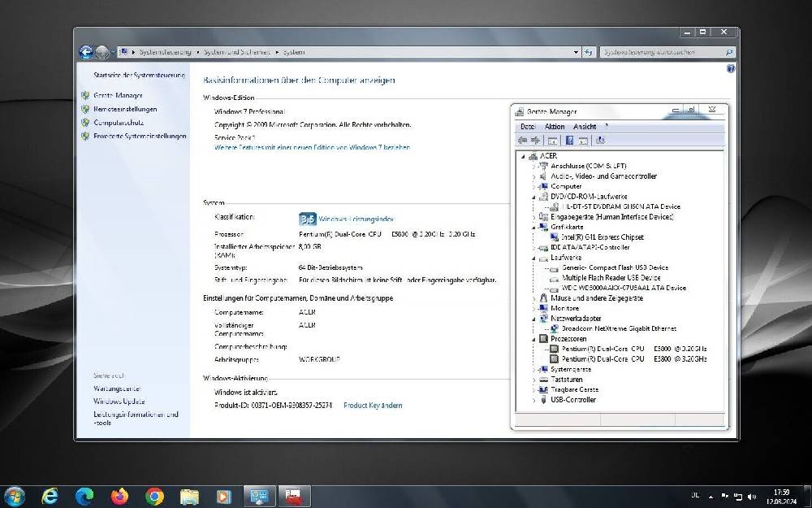Click the USB-Controller category icon
This screenshot has width=812, height=508.
[543, 400]
